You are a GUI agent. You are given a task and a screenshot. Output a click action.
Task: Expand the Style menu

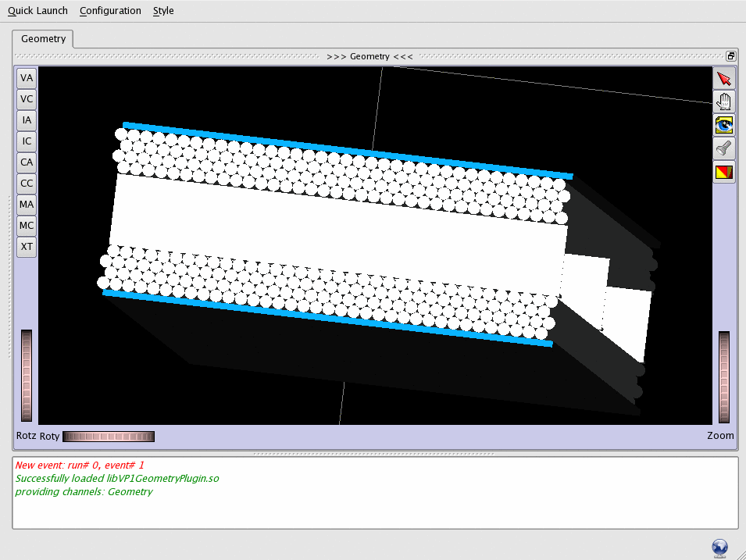[x=163, y=11]
